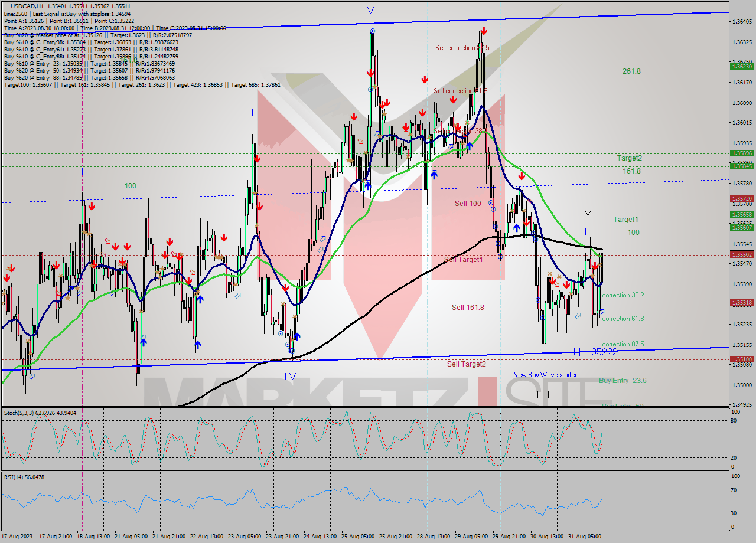Click the green '261.8' level label

click(x=631, y=71)
